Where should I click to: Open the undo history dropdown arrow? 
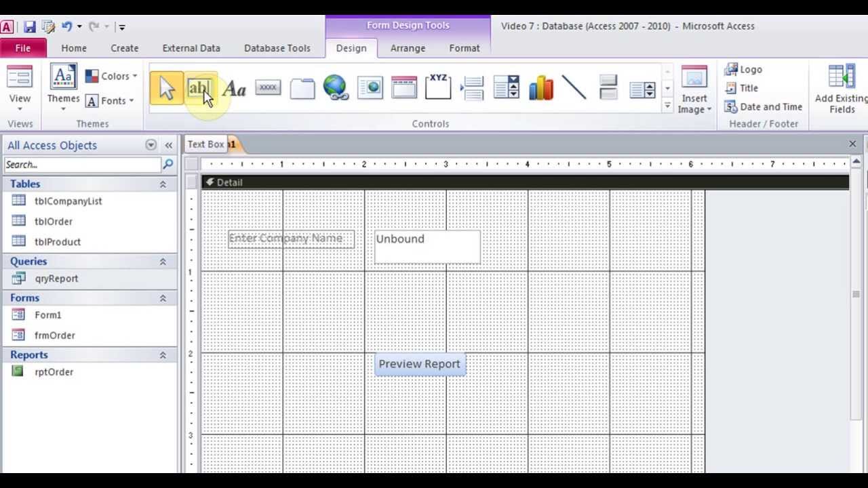(x=79, y=27)
